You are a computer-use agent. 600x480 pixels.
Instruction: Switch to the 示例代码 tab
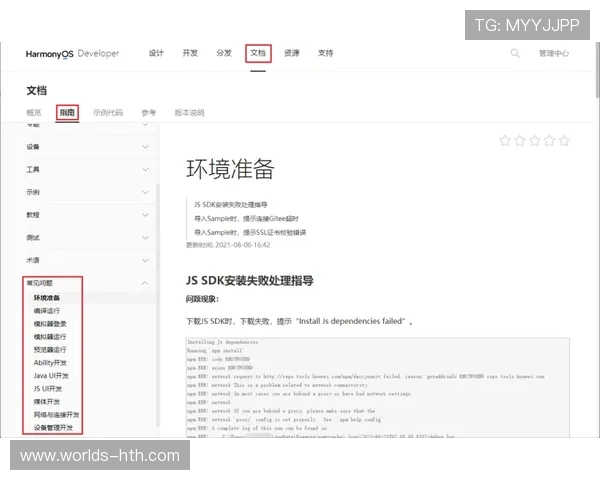coord(108,113)
